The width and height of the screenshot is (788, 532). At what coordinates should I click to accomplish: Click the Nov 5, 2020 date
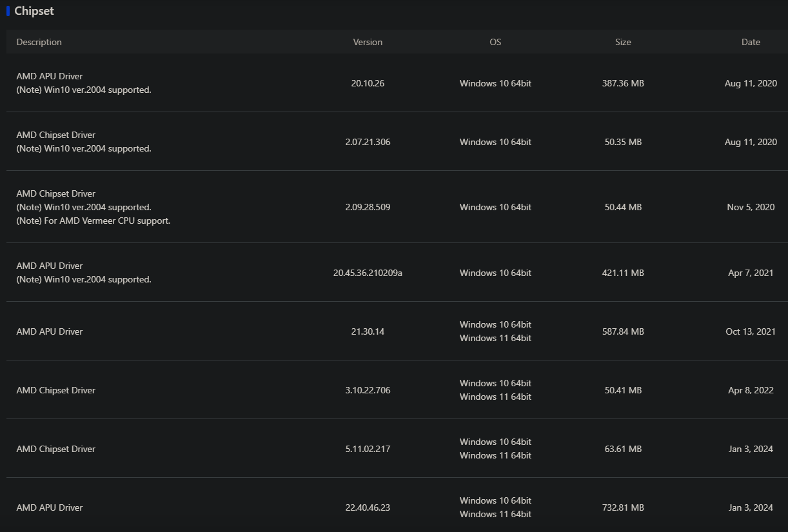pos(751,207)
